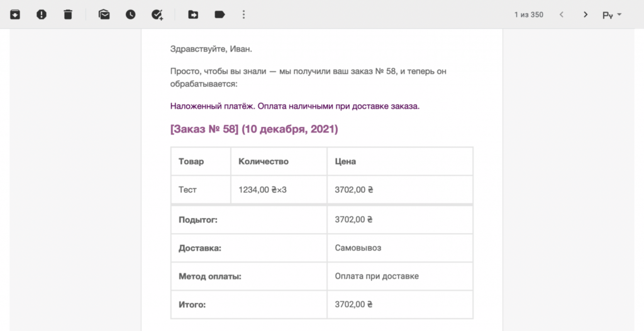Click the 'Самовывоз' delivery value
The image size is (644, 331).
358,247
